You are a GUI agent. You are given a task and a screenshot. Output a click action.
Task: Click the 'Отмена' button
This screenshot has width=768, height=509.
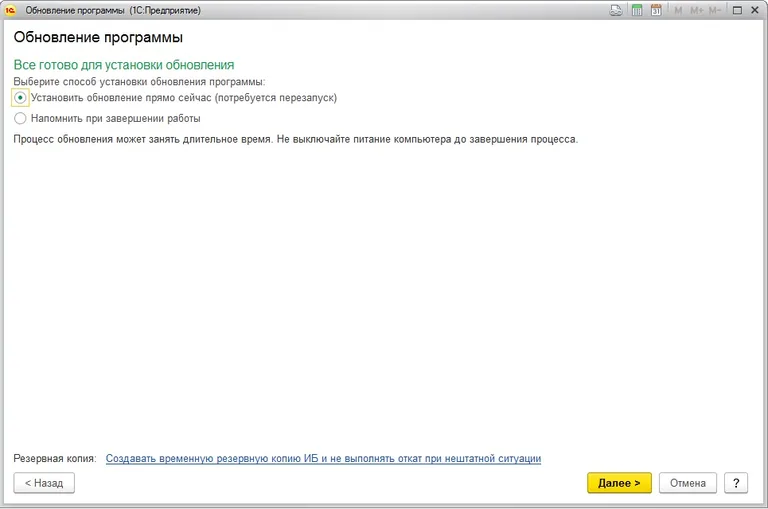(x=688, y=483)
